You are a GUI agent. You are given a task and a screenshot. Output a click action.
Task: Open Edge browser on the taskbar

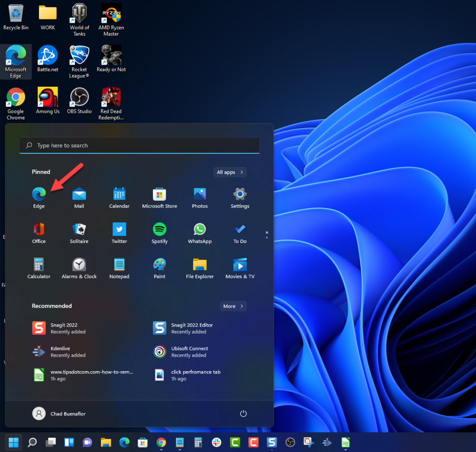(124, 443)
